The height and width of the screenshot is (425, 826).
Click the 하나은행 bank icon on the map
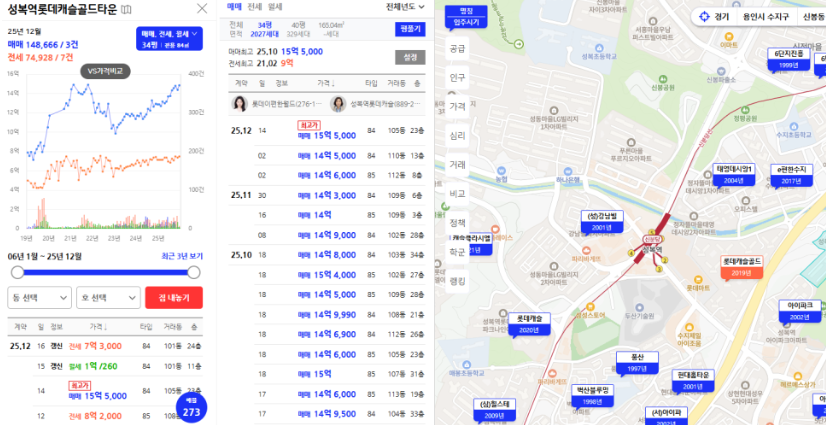click(567, 171)
